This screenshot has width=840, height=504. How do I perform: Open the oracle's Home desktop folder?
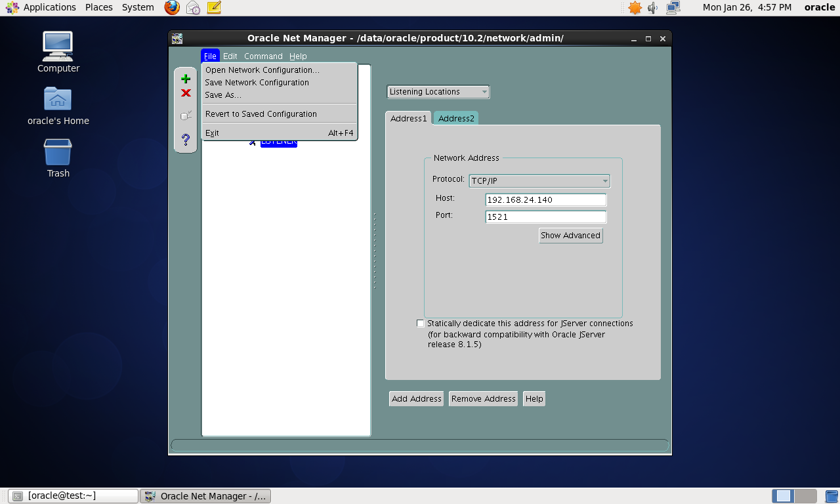[58, 106]
